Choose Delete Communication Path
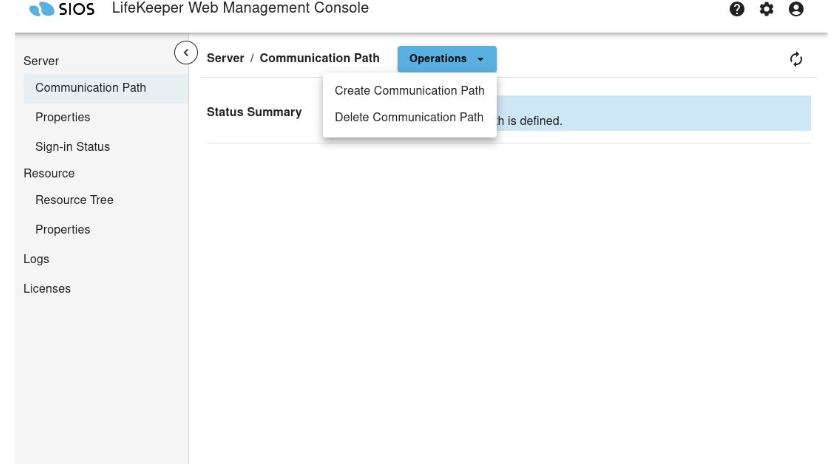 409,117
